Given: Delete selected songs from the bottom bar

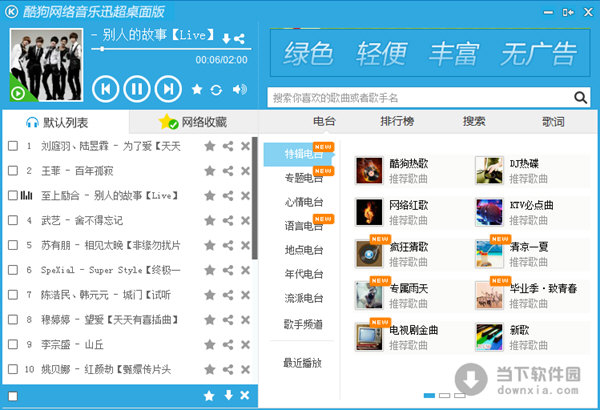Looking at the screenshot, I should coord(245,395).
